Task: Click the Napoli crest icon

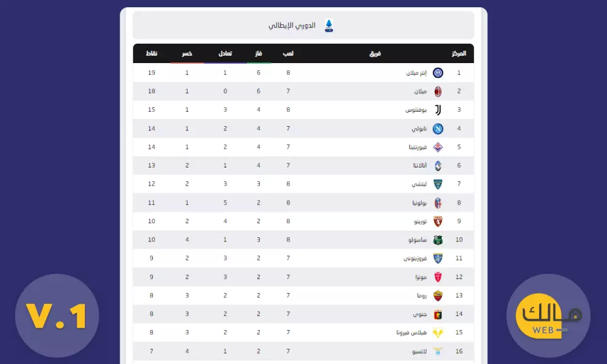Action: point(438,128)
